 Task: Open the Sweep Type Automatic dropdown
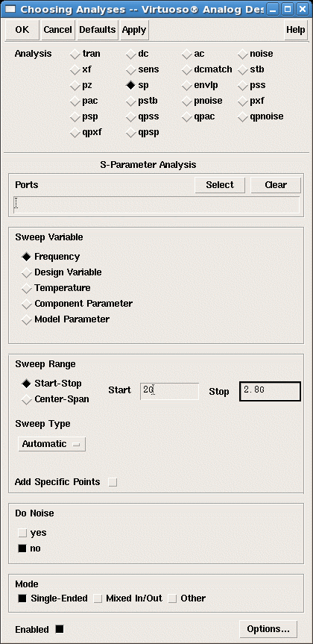click(52, 444)
